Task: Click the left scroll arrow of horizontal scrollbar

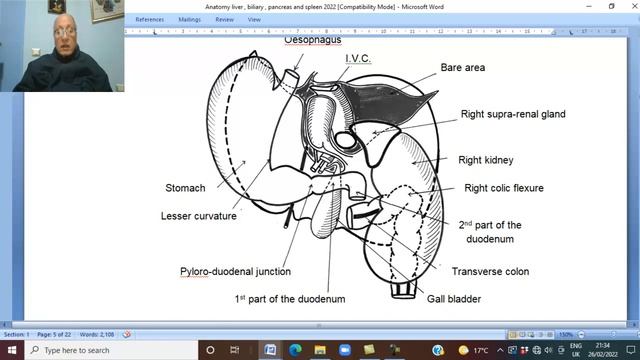Action: 5,325
